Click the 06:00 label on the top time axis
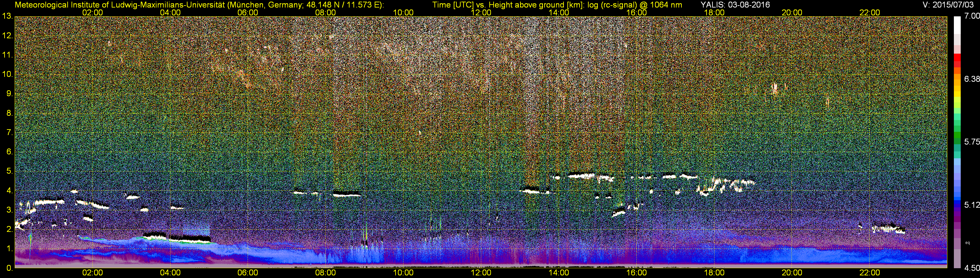Viewport: 980px width, 278px height. 248,12
